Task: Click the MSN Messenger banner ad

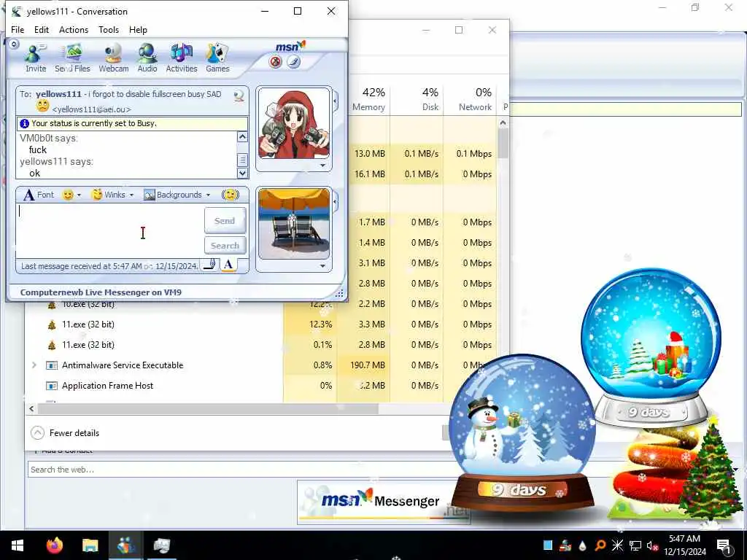Action: (x=384, y=502)
